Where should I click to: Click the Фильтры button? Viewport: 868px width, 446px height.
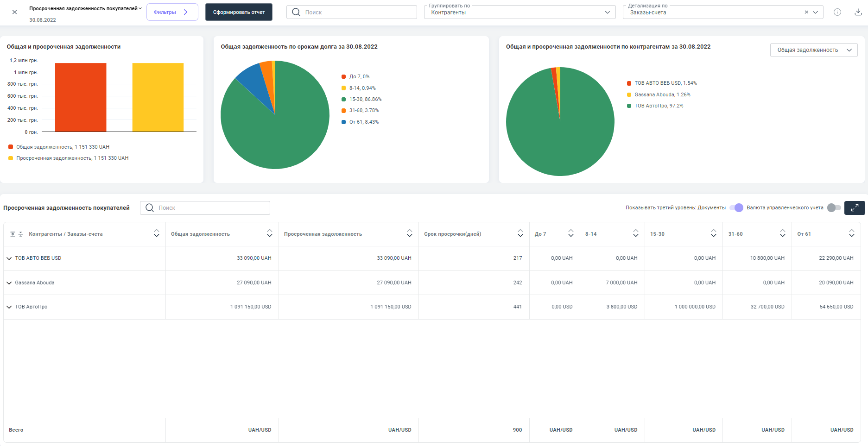coord(172,12)
